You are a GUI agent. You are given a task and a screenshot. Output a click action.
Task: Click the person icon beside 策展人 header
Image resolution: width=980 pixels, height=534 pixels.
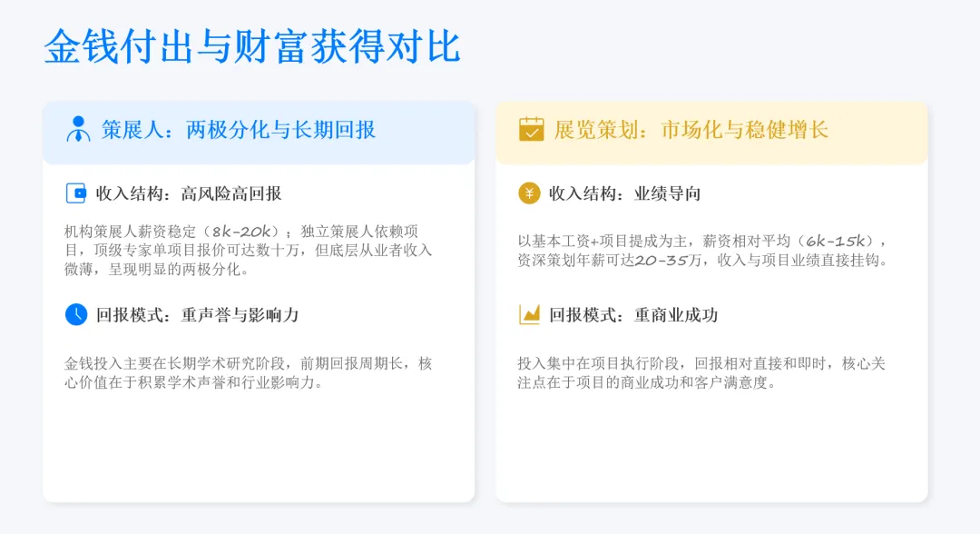(x=78, y=129)
